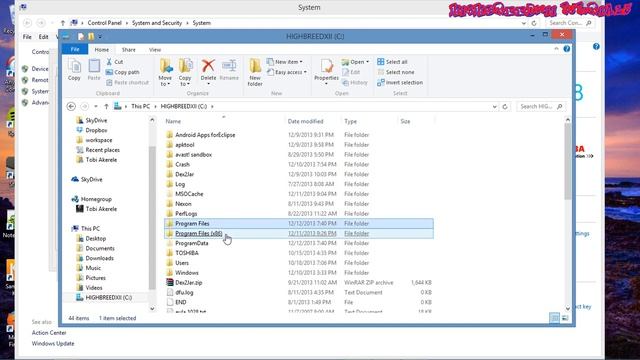Image resolution: width=640 pixels, height=360 pixels.
Task: Open Explorer Help question mark icon
Action: 567,49
